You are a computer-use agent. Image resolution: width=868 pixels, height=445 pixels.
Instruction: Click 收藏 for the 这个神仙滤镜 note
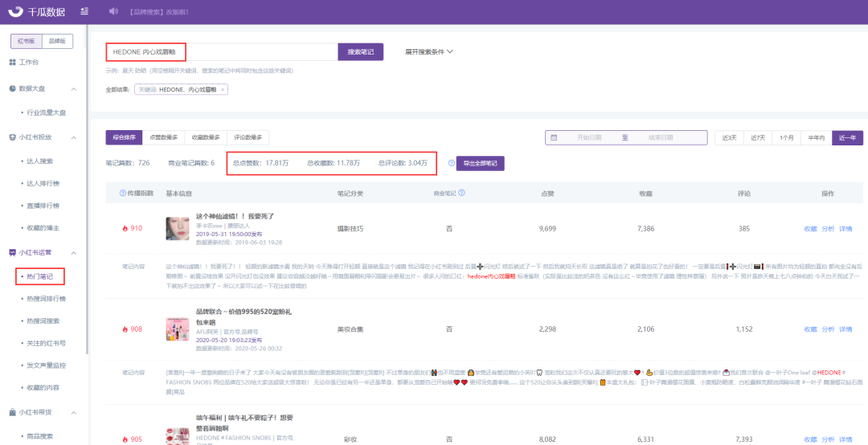coord(810,229)
